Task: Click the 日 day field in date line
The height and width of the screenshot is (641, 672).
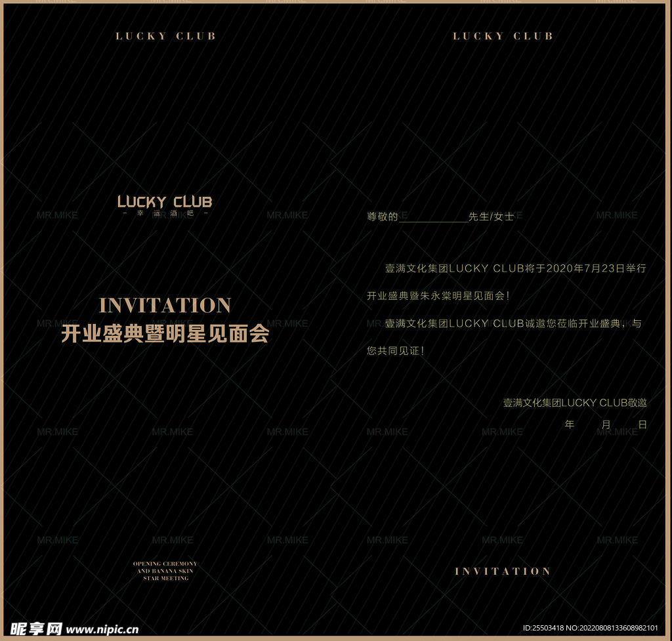Action: (x=642, y=424)
